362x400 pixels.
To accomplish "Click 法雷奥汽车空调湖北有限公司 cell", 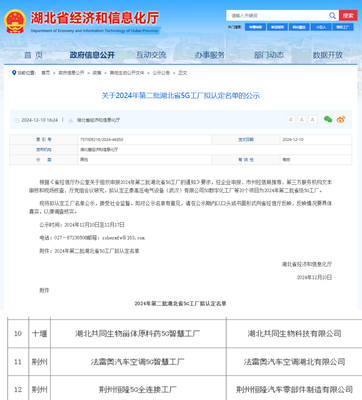I will [x=294, y=362].
